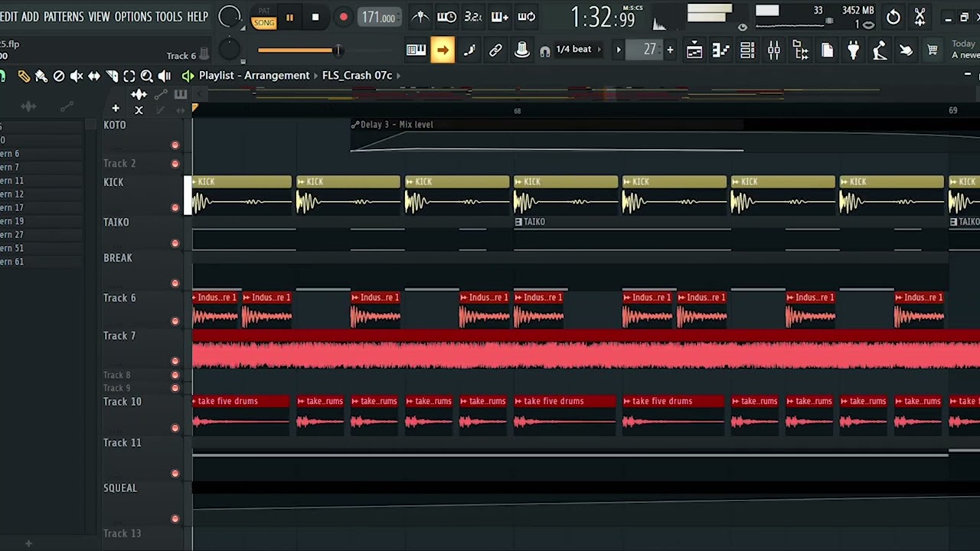Mute Track 6 with its dot
980x551 pixels.
point(175,321)
